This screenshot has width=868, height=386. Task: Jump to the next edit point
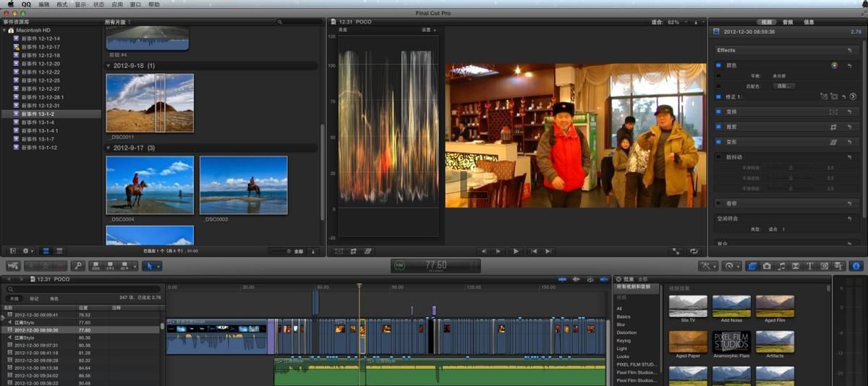(548, 251)
